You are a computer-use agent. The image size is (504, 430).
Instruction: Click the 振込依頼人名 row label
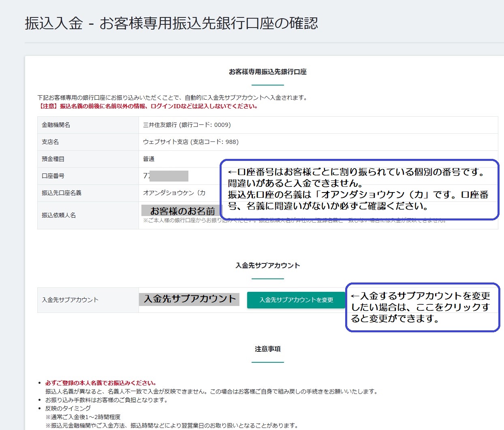[59, 215]
